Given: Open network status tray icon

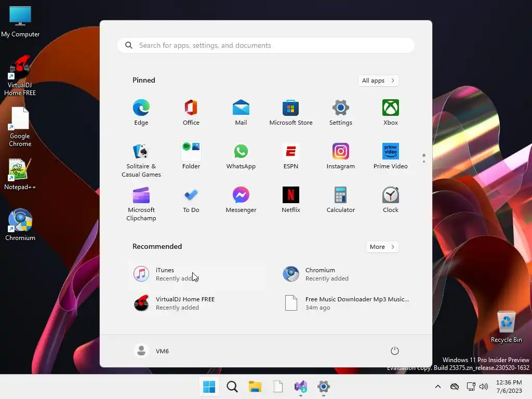Looking at the screenshot, I should pos(471,387).
